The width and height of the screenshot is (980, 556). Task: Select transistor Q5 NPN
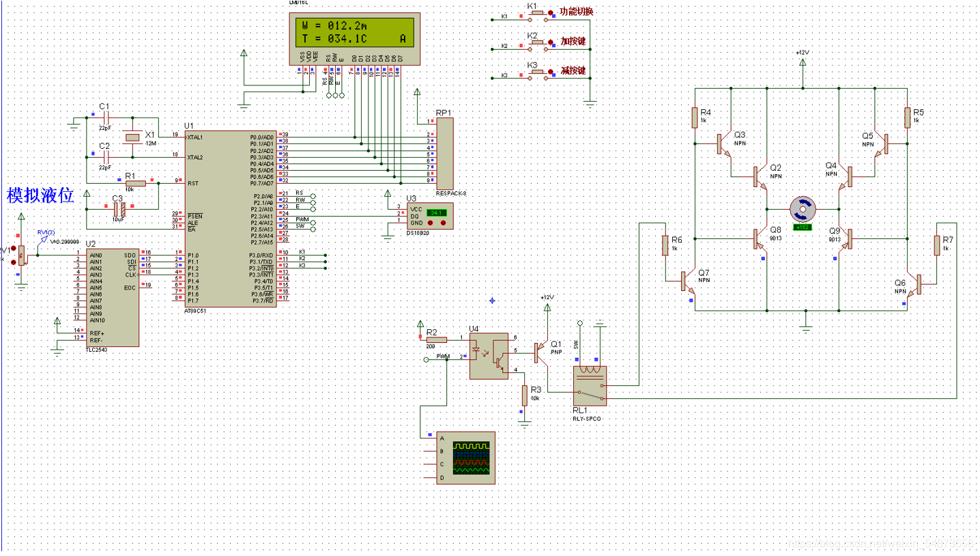click(880, 143)
